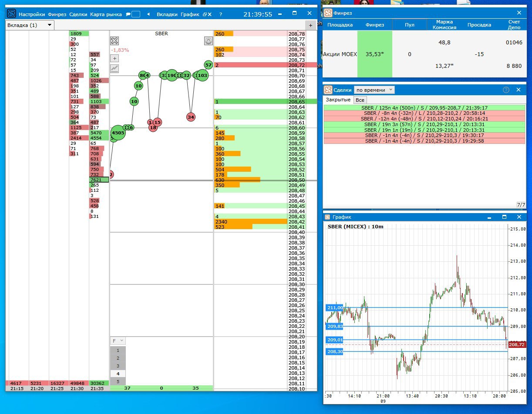Image resolution: width=532 pixels, height=414 pixels.
Task: Click the 208,30 level label on chart
Action: pos(334,351)
